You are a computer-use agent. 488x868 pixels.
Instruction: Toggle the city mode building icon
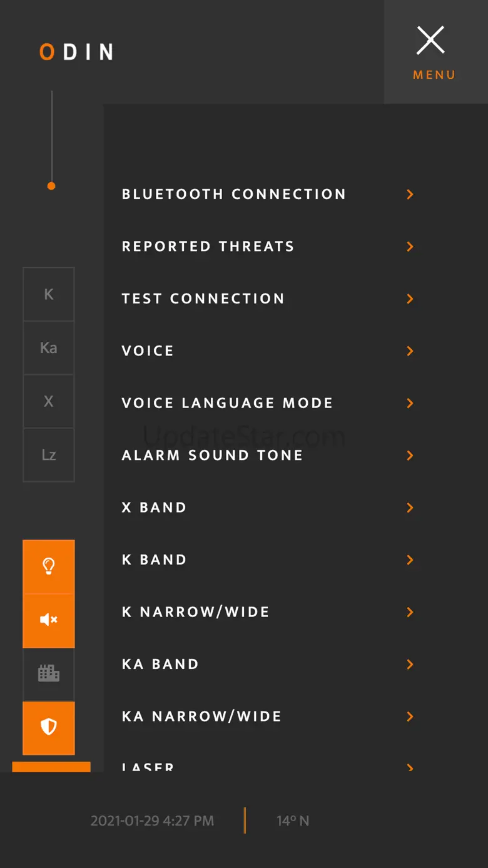[49, 674]
